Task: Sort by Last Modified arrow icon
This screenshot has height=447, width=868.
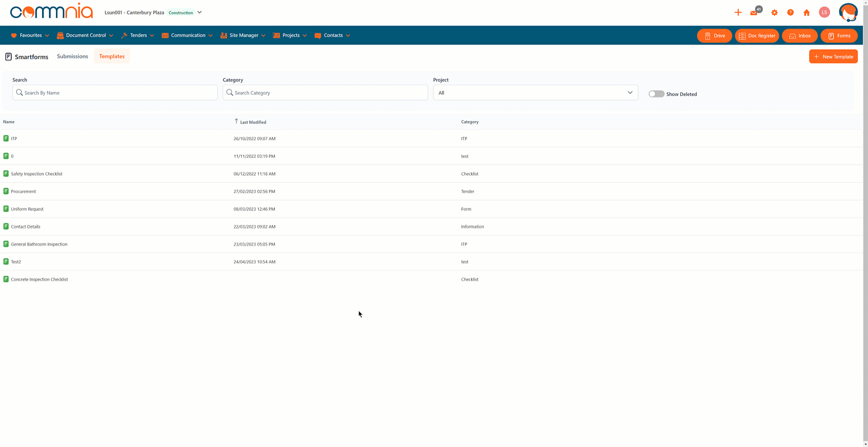Action: point(236,121)
